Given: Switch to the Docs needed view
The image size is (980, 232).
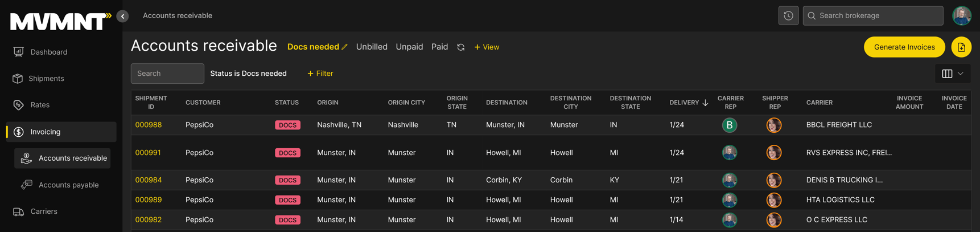Looking at the screenshot, I should pyautogui.click(x=313, y=47).
